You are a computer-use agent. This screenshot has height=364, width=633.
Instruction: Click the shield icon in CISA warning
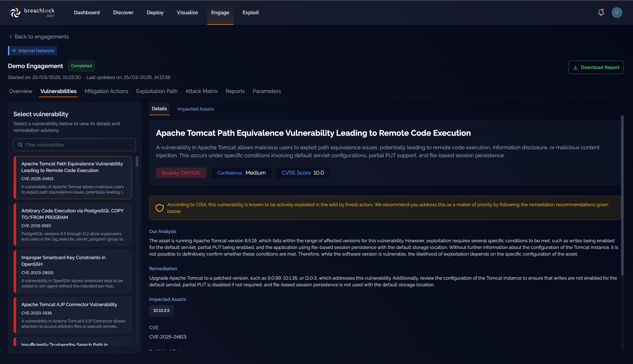(x=160, y=208)
